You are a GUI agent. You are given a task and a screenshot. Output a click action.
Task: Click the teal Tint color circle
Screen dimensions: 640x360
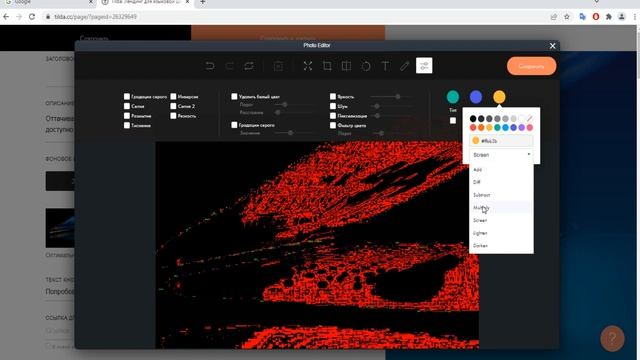click(453, 97)
